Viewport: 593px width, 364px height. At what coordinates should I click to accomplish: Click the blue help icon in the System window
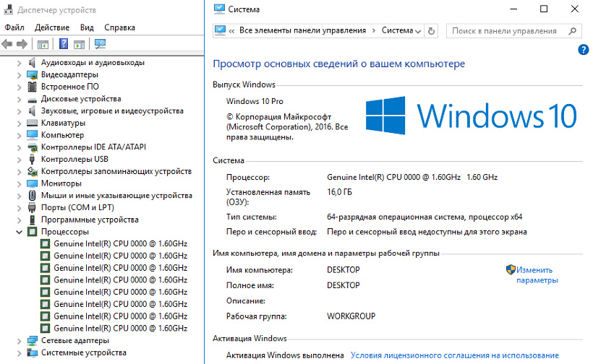tap(584, 50)
